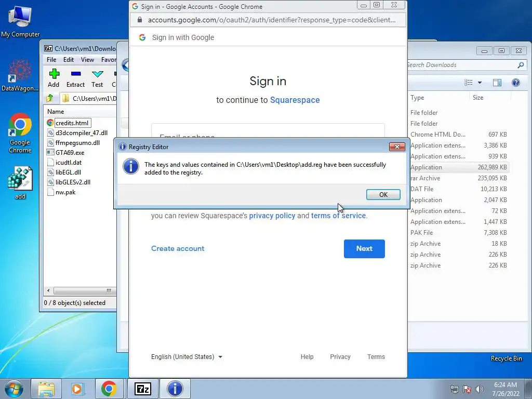Image resolution: width=532 pixels, height=399 pixels.
Task: Open the clock showing 6:24 AM
Action: click(x=506, y=389)
